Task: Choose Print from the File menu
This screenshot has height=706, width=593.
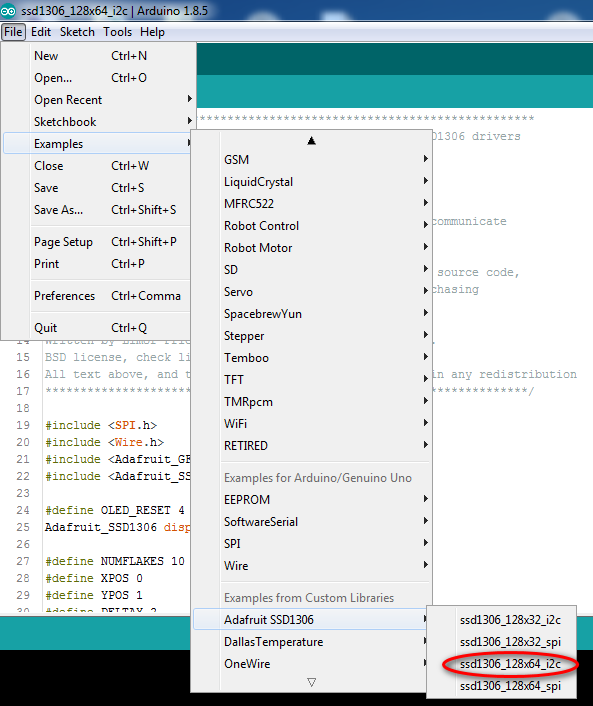Action: point(97,264)
